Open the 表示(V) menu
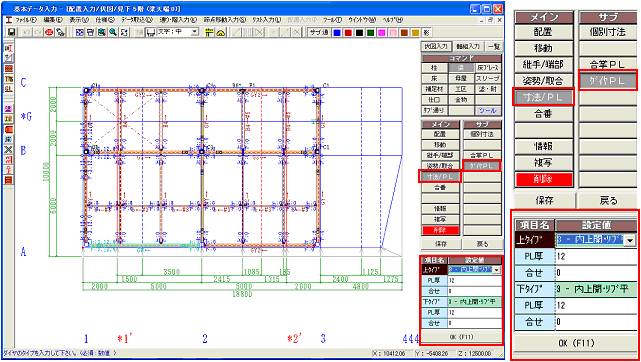This screenshot has height=362, width=641. 79,20
